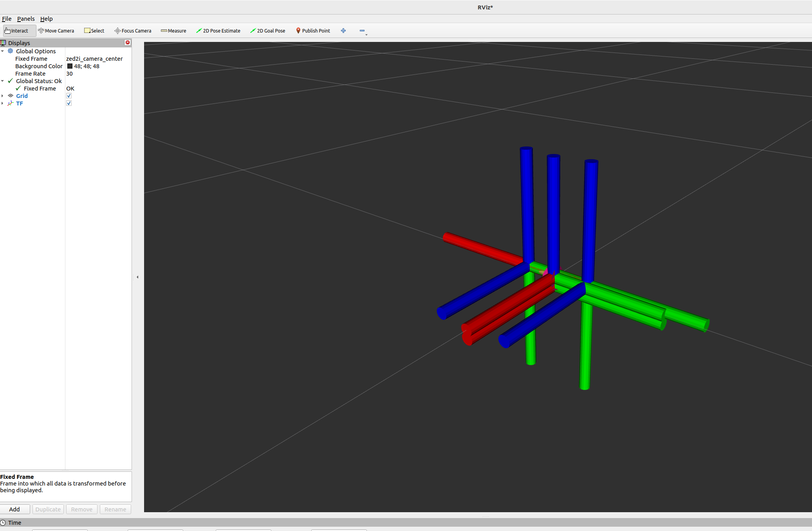812x531 pixels.
Task: Toggle the Grid display checkbox
Action: [x=69, y=96]
